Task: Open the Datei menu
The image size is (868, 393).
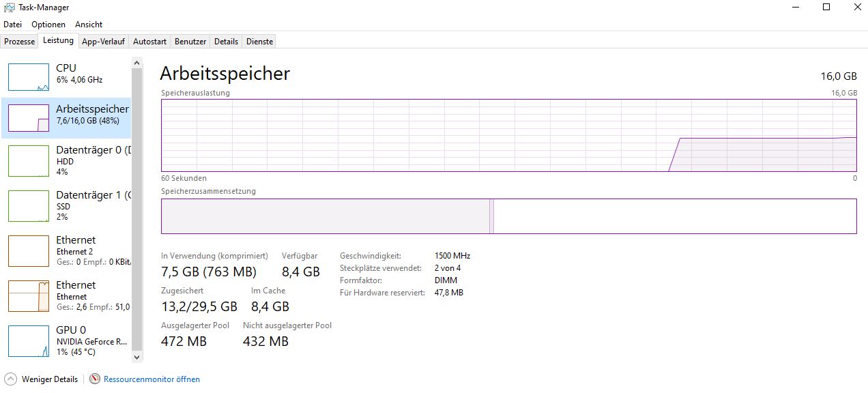Action: pos(13,25)
